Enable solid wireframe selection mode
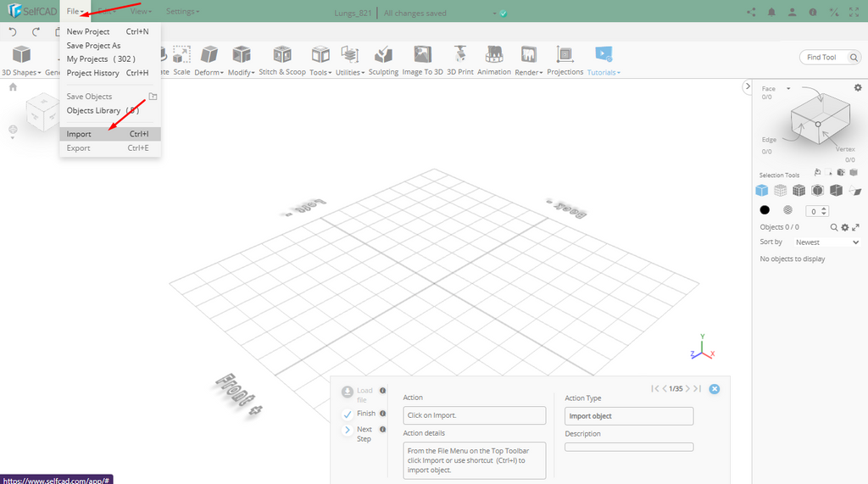 (798, 191)
